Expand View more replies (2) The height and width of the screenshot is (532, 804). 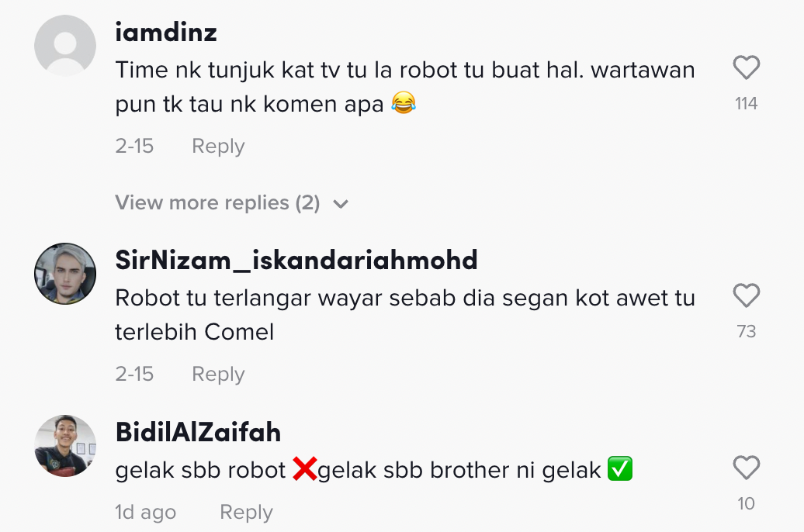(217, 203)
